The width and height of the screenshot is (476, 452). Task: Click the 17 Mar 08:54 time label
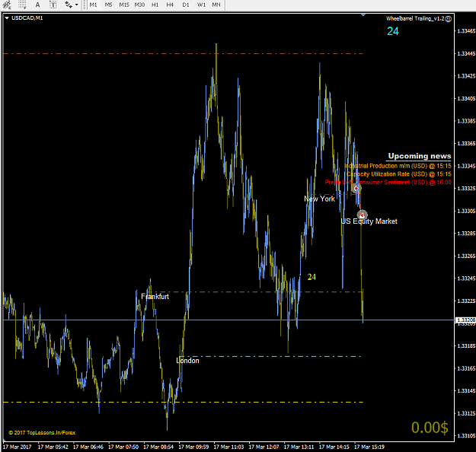point(158,447)
